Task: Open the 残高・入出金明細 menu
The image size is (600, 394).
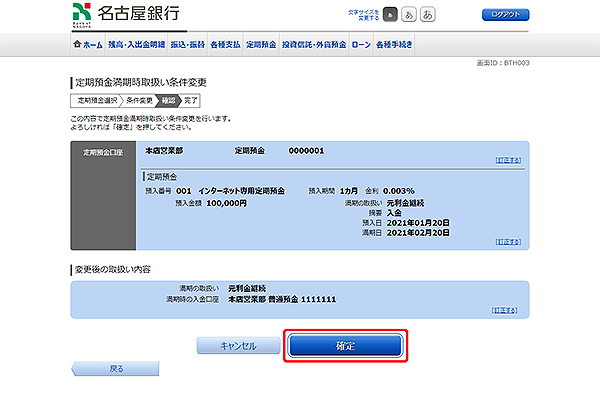Action: point(137,45)
